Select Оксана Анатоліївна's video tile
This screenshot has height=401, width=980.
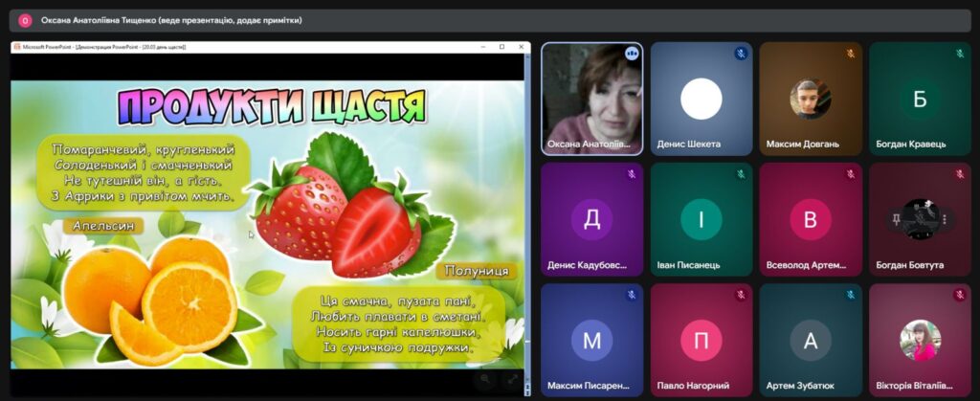591,99
